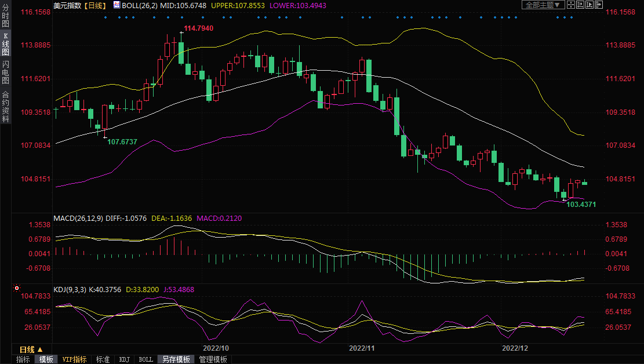644x364 pixels.
Task: Expand the 日线 period selector
Action: tap(31, 350)
